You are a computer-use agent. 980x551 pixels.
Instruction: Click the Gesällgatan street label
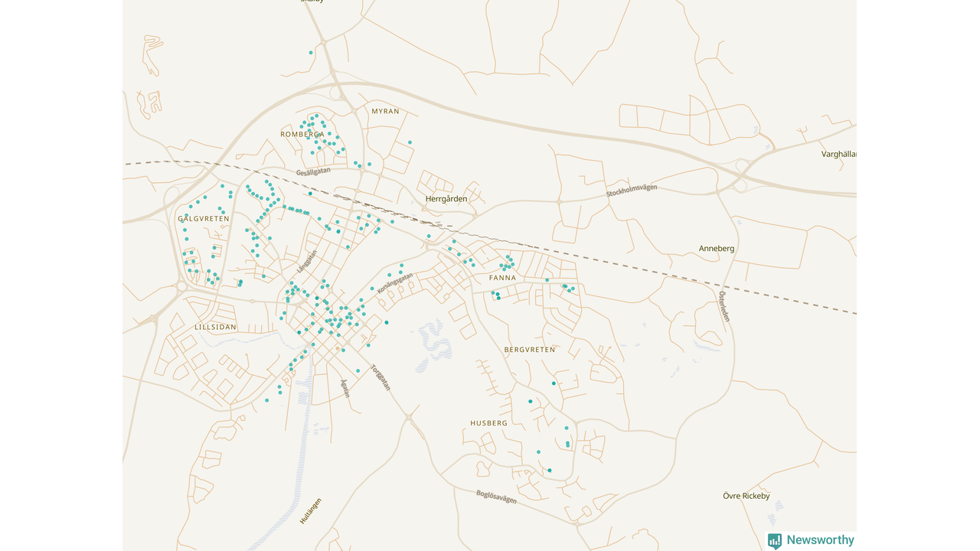[314, 171]
